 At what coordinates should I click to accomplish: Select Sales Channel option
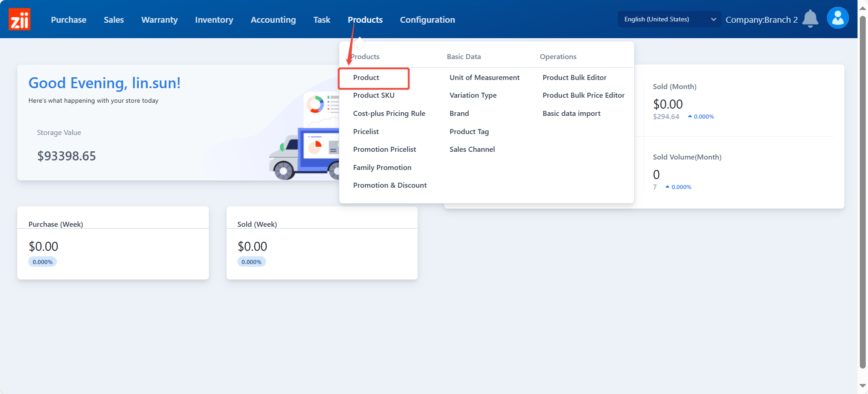click(472, 150)
